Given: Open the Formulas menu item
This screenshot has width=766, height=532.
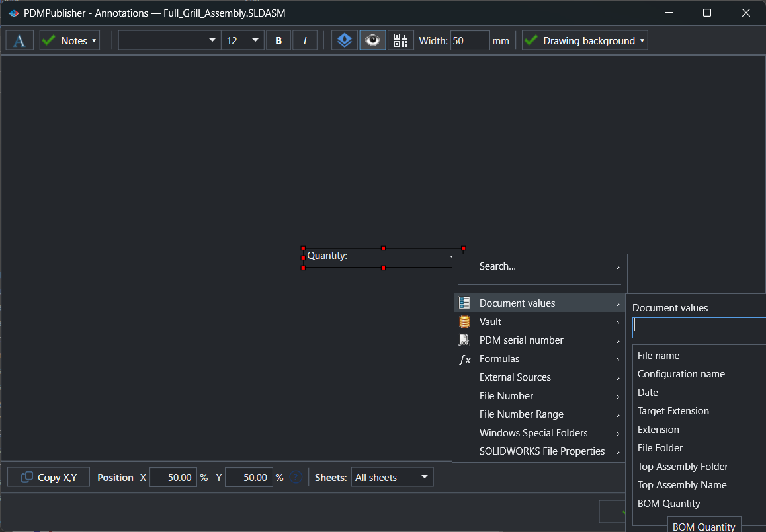Looking at the screenshot, I should [539, 359].
